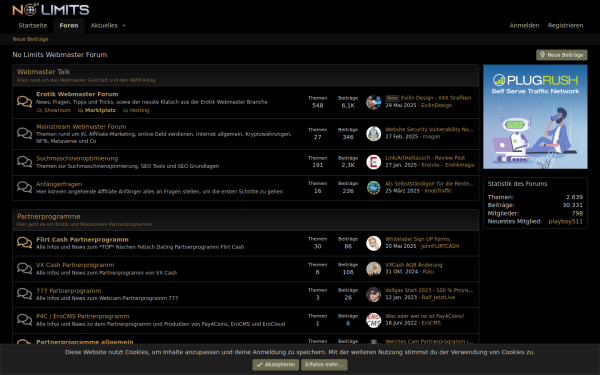Click the Mainstream Webmaster Forum bubble icon
This screenshot has width=600, height=375.
pos(24,133)
